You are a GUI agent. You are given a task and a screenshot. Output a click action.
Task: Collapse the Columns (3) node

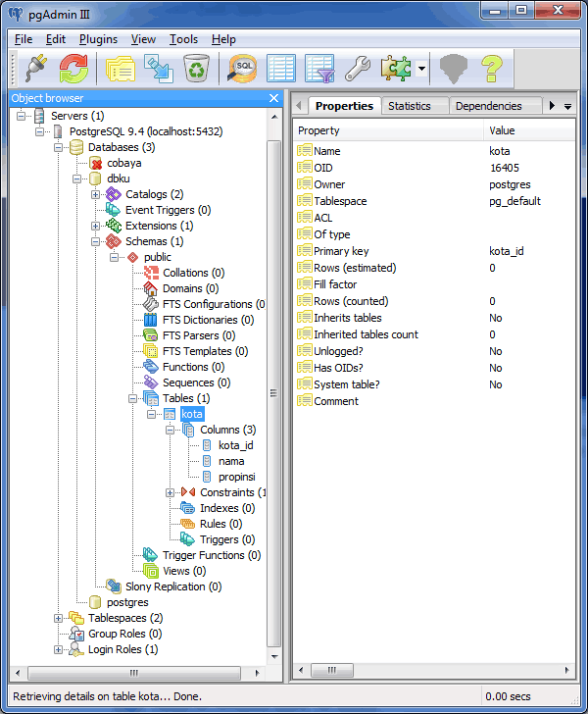tap(170, 430)
